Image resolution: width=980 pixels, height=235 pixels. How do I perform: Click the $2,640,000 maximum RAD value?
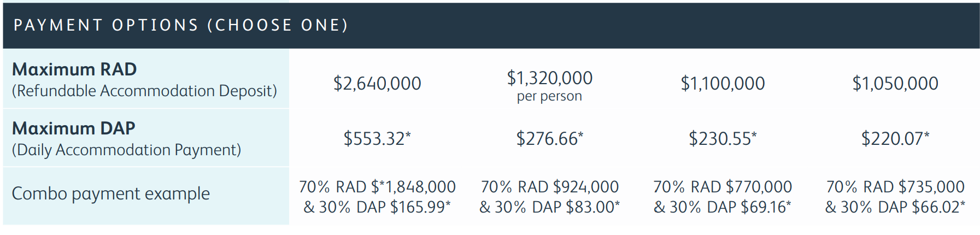coord(377,84)
